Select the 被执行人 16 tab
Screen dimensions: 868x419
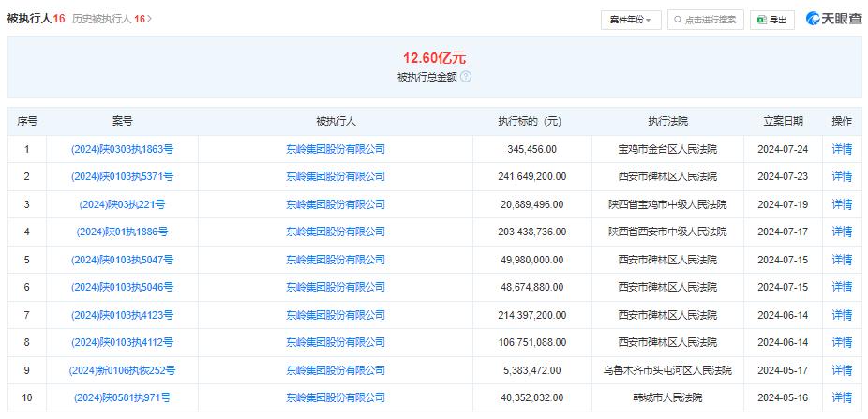click(x=36, y=18)
